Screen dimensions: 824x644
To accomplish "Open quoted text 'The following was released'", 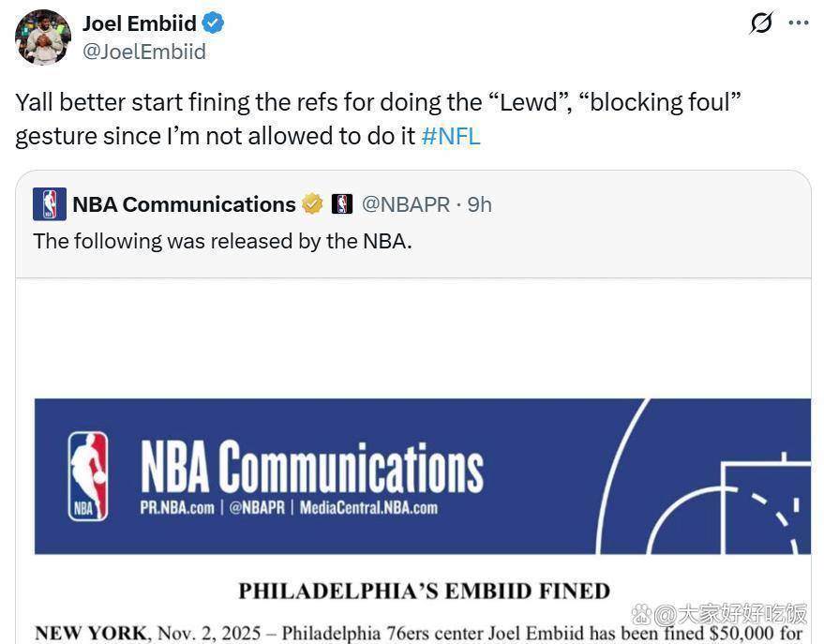I will pos(222,241).
